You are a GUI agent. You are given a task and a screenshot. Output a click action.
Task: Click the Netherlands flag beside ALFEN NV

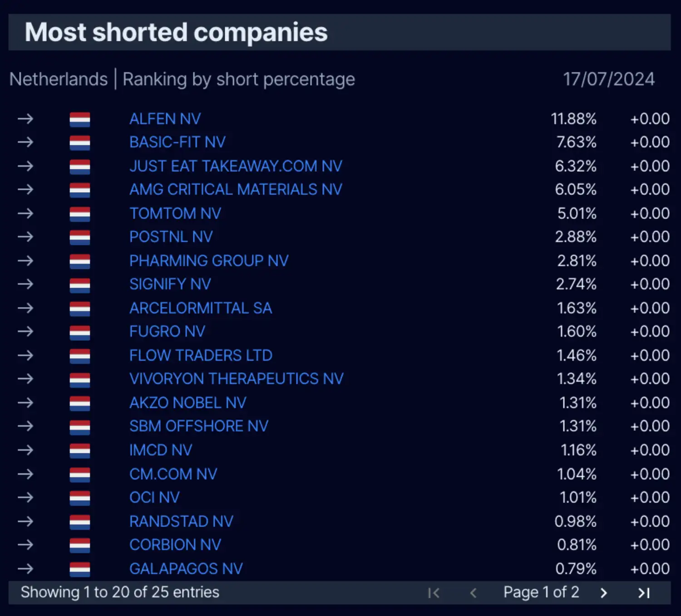[x=80, y=119]
